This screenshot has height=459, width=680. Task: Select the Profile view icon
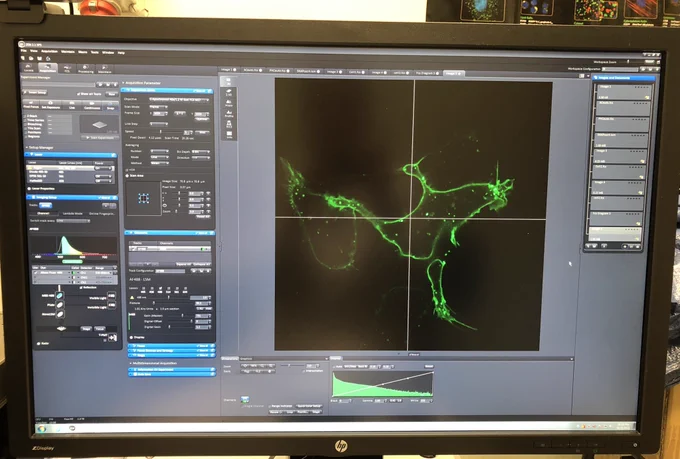[x=229, y=114]
